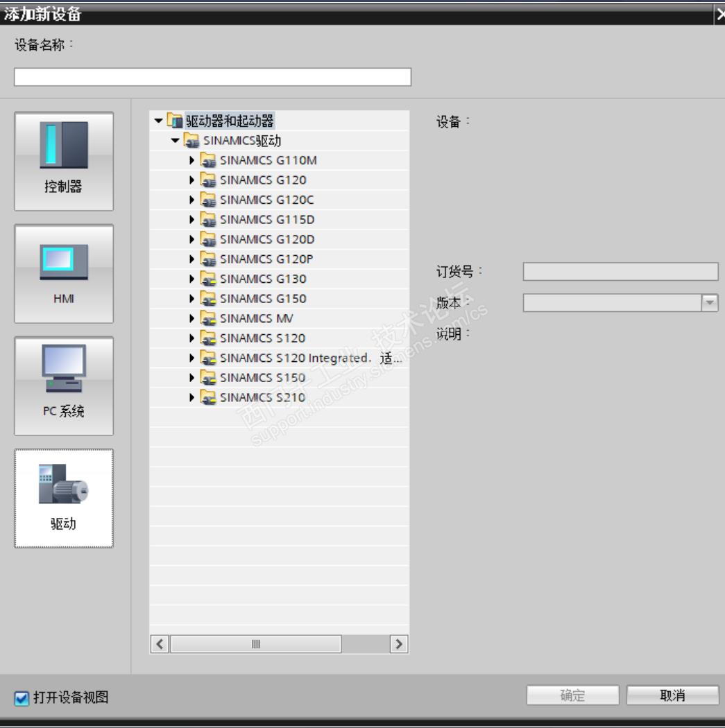Open the 版本 version dropdown
The image size is (725, 728).
(709, 303)
